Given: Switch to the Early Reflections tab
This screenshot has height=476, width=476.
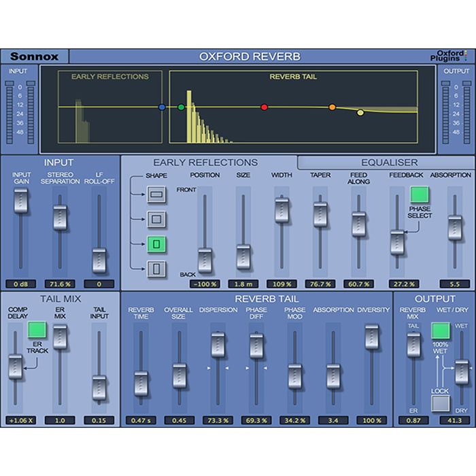Looking at the screenshot, I should (x=205, y=163).
